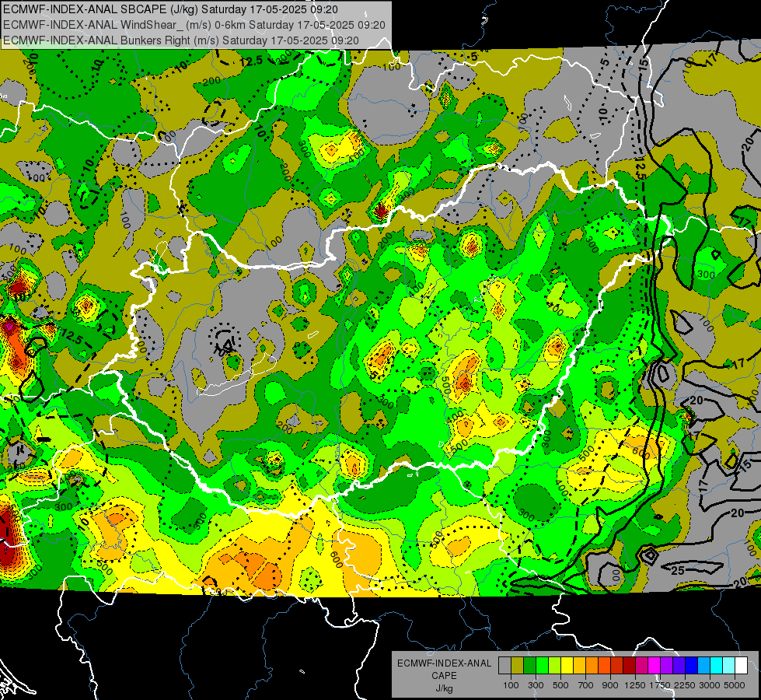Viewport: 761px width, 700px height.
Task: Click the ECMWF-INDEX-ANAL legend label
Action: point(444,663)
